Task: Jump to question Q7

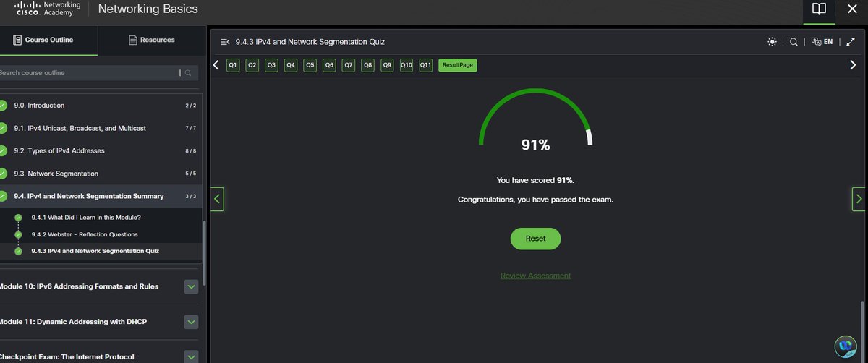Action: pyautogui.click(x=349, y=65)
